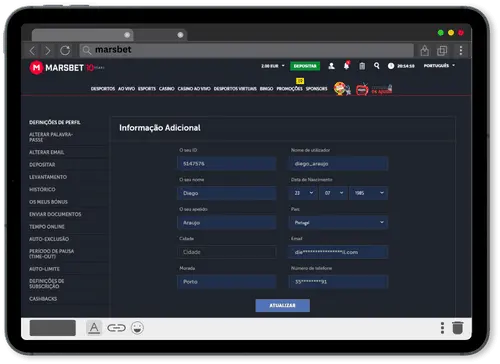
Task: Reload the page with refresh icon
Action: (65, 51)
